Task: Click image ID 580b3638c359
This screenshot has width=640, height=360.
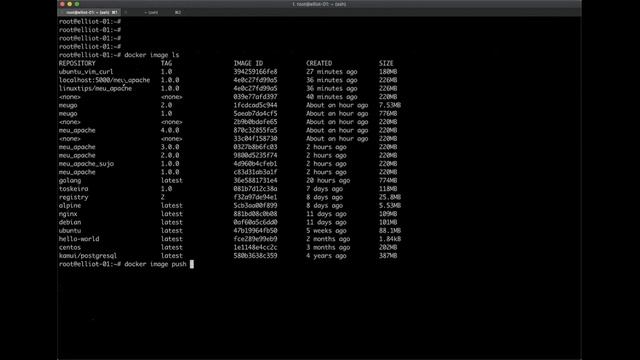Action: [255, 256]
